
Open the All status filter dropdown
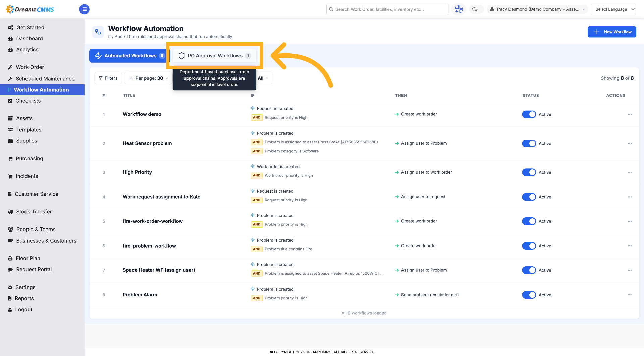point(264,78)
